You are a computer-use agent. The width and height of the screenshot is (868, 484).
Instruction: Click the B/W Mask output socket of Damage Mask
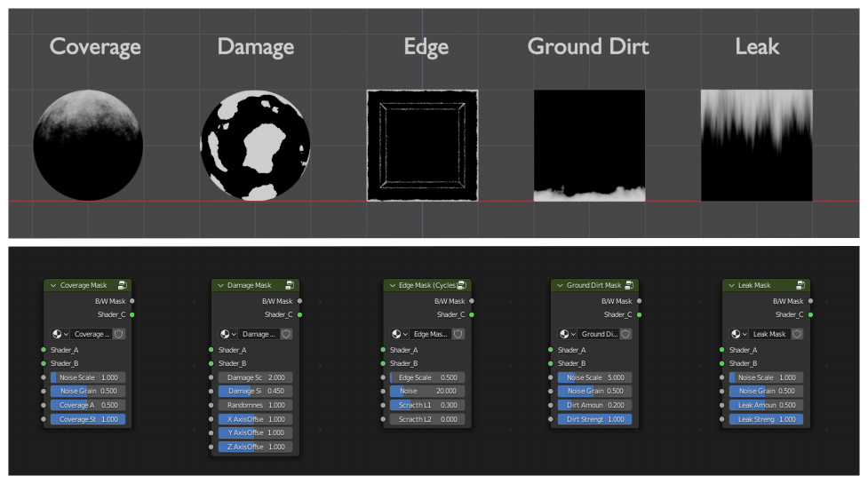[x=299, y=301]
